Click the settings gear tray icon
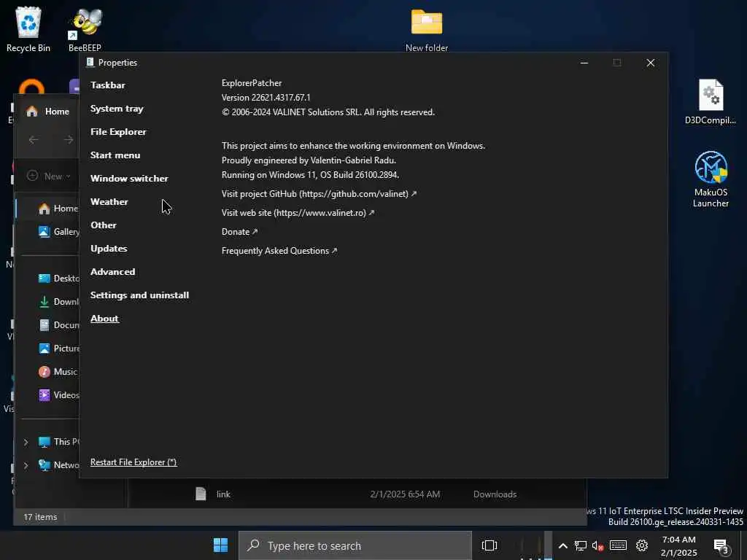This screenshot has height=560, width=747. click(642, 545)
